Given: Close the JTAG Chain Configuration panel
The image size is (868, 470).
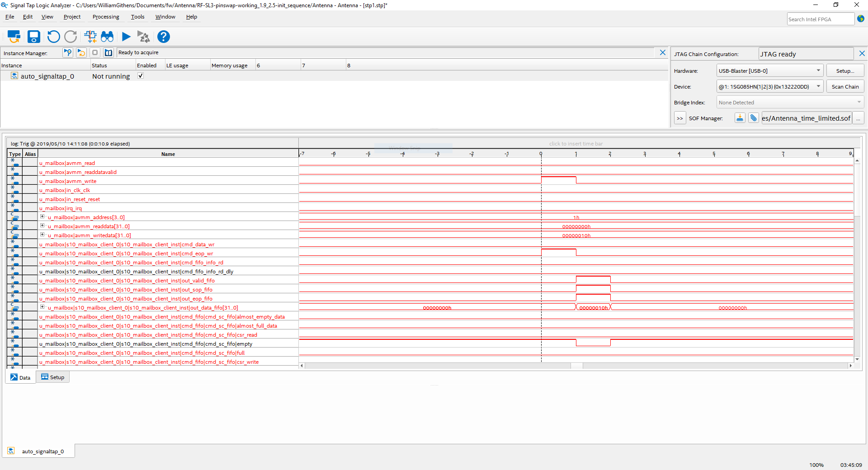Looking at the screenshot, I should pyautogui.click(x=862, y=53).
